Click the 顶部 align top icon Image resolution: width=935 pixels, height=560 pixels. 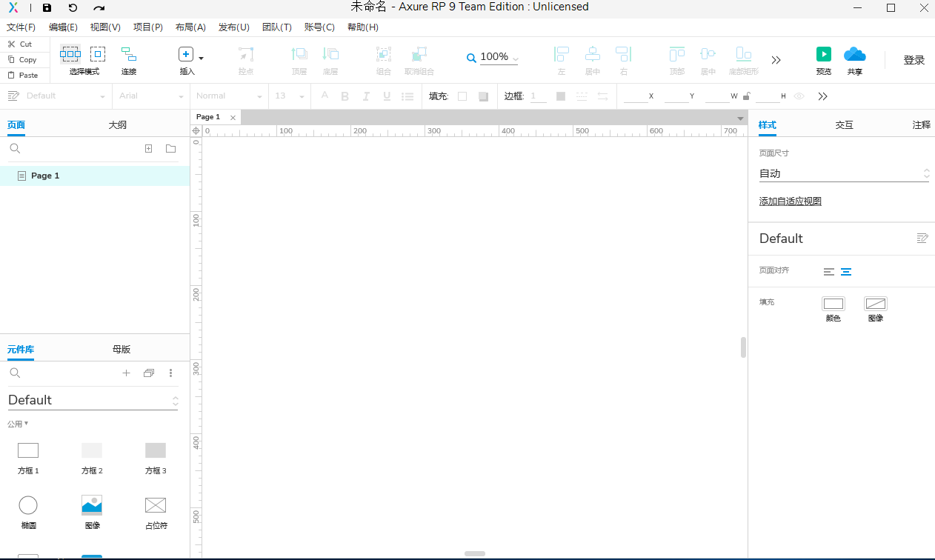point(677,54)
